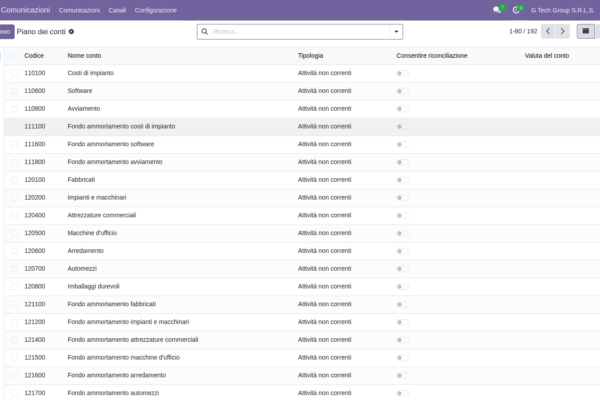Click the gear icon beside Piano dei conti

click(x=71, y=32)
